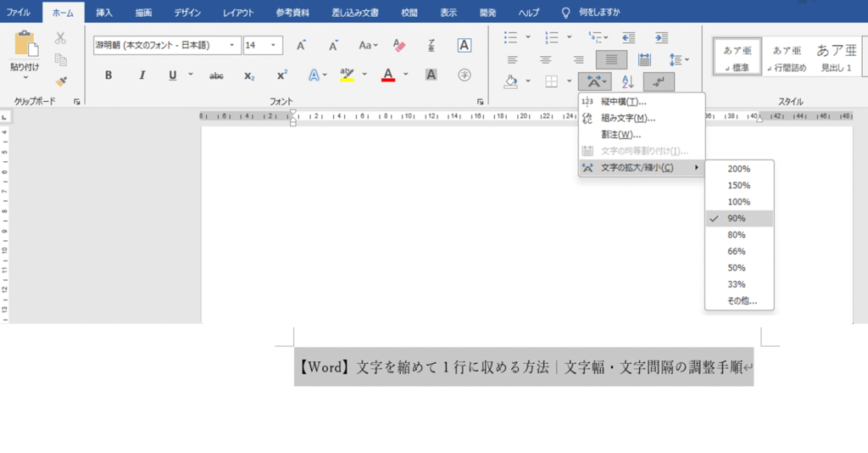Choose その他... in the scaling submenu
Screen dimensions: 868x453
(x=742, y=301)
